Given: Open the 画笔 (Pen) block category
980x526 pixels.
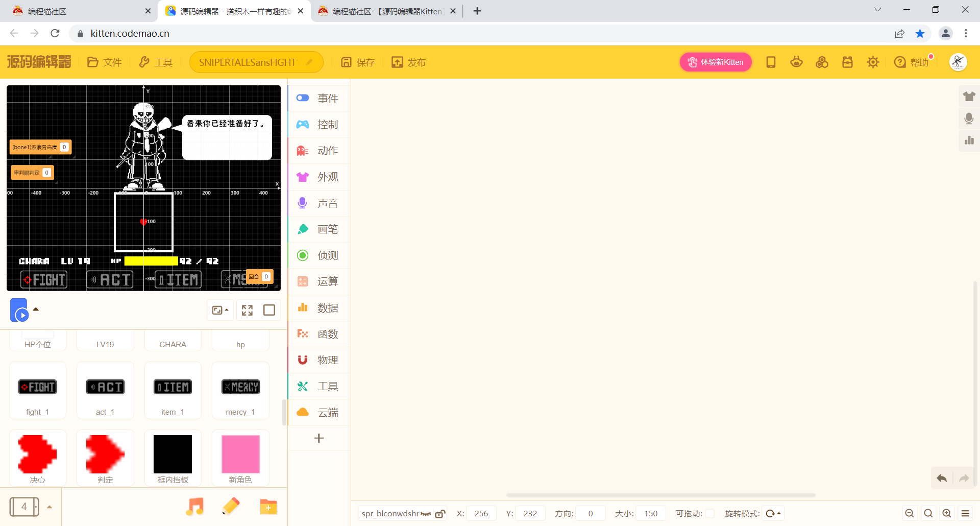Looking at the screenshot, I should point(319,229).
